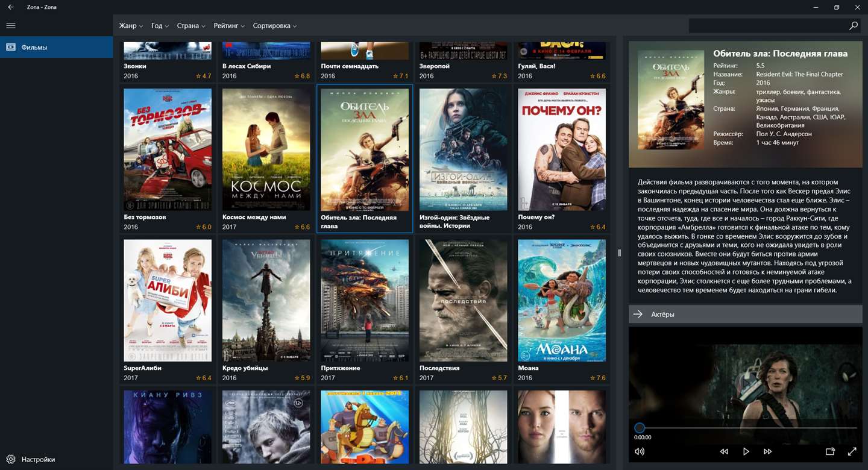Open the hamburger navigation menu
Image resolution: width=868 pixels, height=470 pixels.
pyautogui.click(x=10, y=25)
